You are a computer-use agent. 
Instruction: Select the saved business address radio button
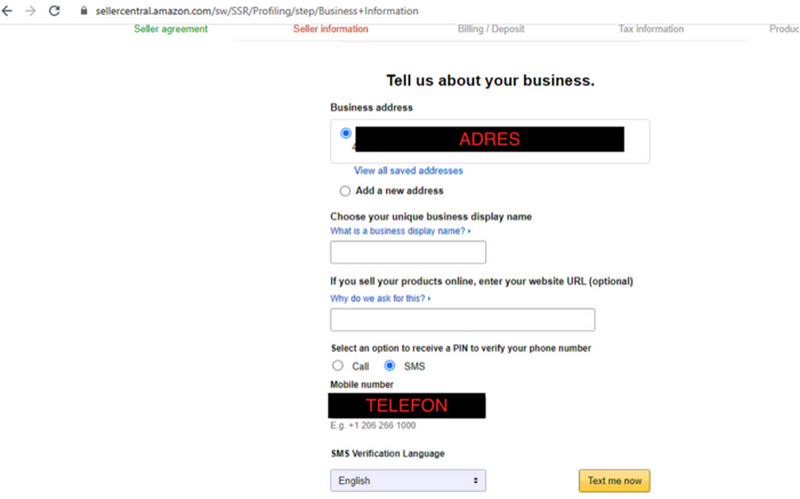[346, 133]
